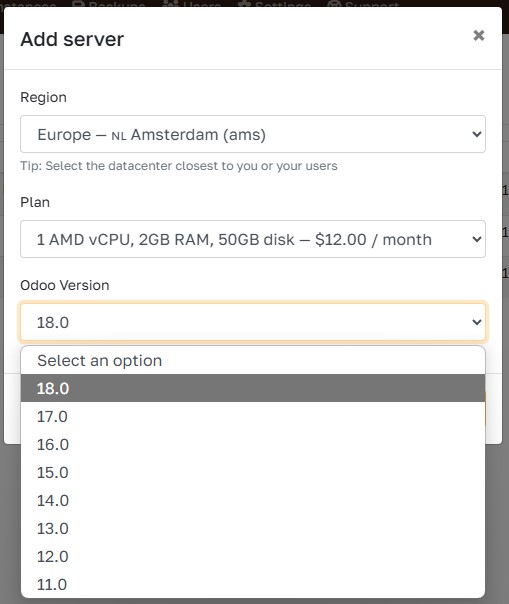Select Odoo version 11.0

click(x=253, y=584)
